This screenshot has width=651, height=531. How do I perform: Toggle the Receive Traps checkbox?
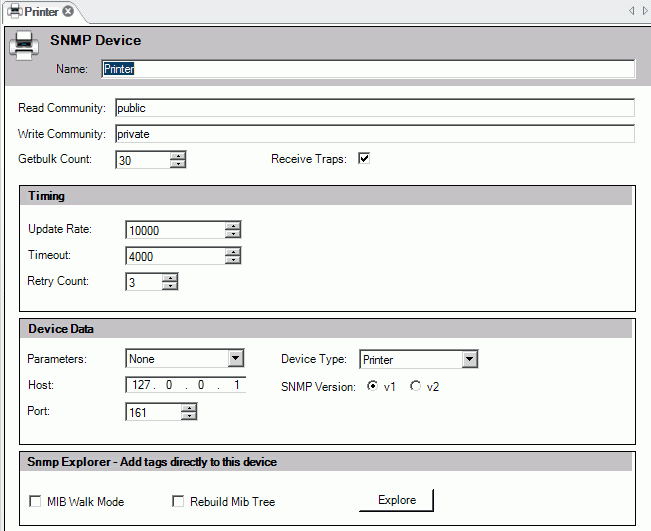click(364, 159)
